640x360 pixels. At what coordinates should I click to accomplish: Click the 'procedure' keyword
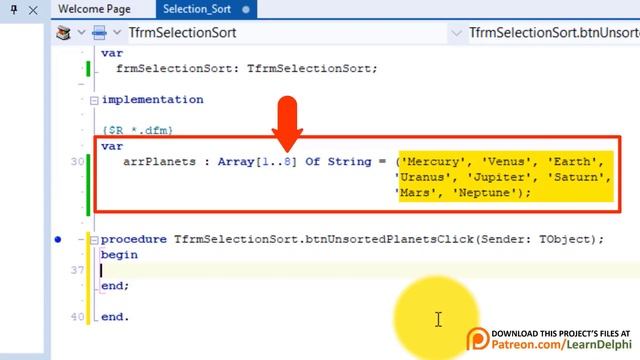coord(134,239)
